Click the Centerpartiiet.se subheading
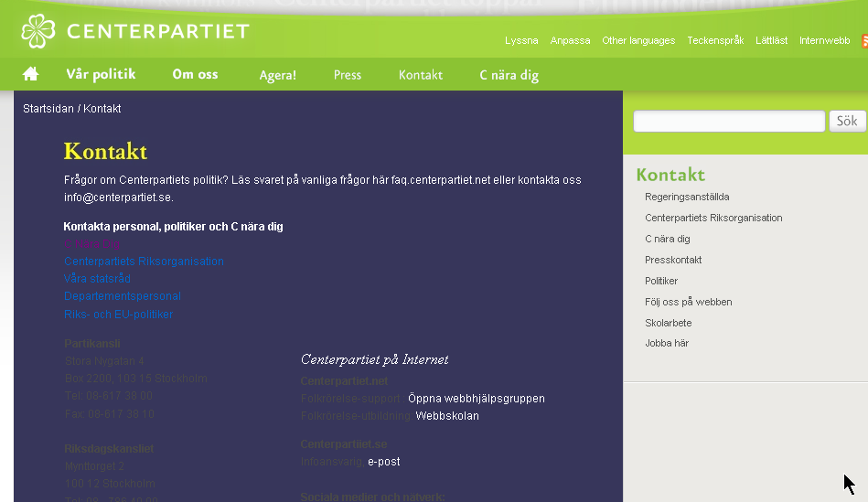Viewport: 868px width, 502px height. [344, 443]
